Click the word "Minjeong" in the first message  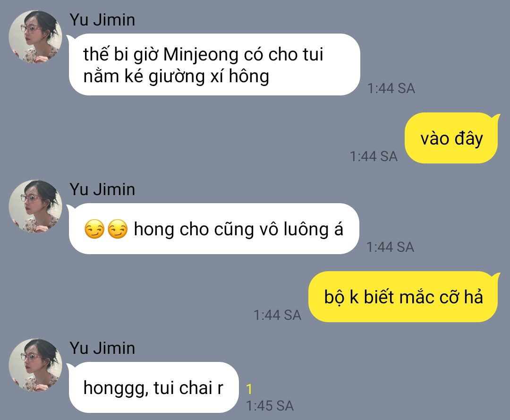coord(201,55)
